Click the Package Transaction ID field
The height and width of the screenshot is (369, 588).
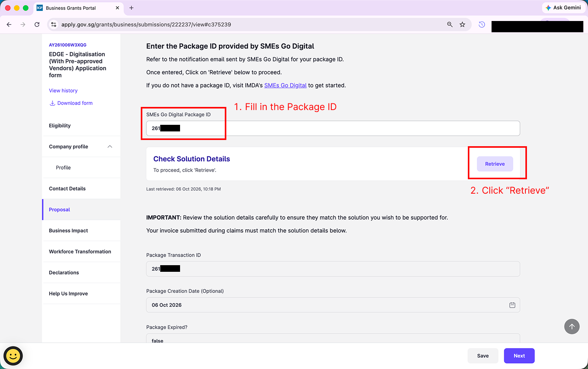point(333,269)
